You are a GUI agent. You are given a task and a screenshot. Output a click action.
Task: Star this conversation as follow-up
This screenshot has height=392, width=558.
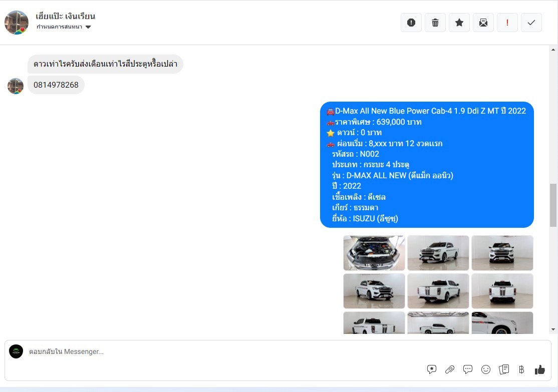pos(459,23)
